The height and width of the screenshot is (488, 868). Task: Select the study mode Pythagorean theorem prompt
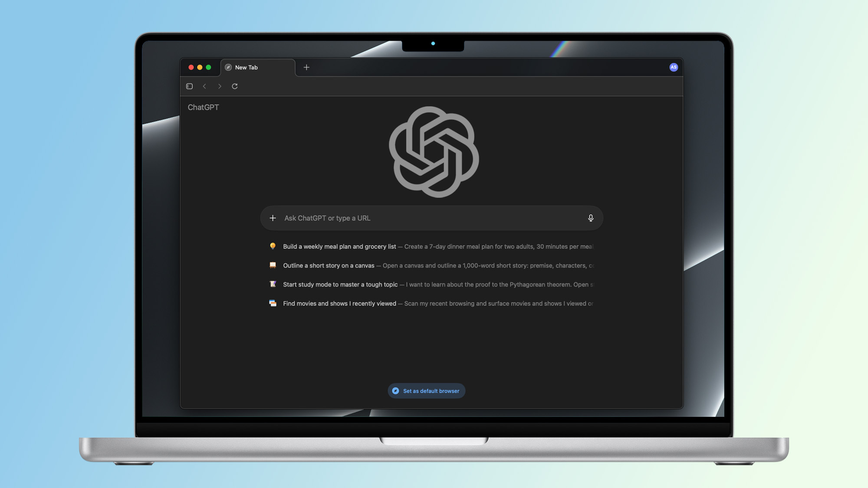point(340,284)
